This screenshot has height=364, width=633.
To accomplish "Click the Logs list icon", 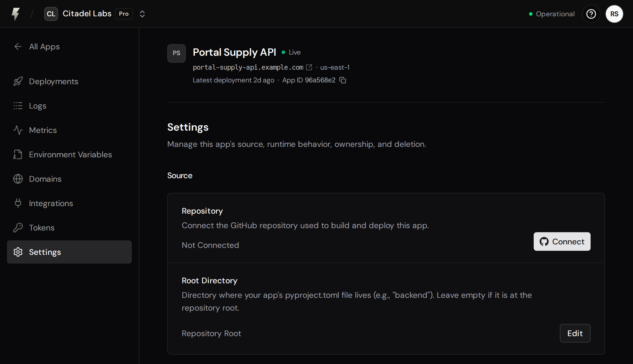I will 18,106.
